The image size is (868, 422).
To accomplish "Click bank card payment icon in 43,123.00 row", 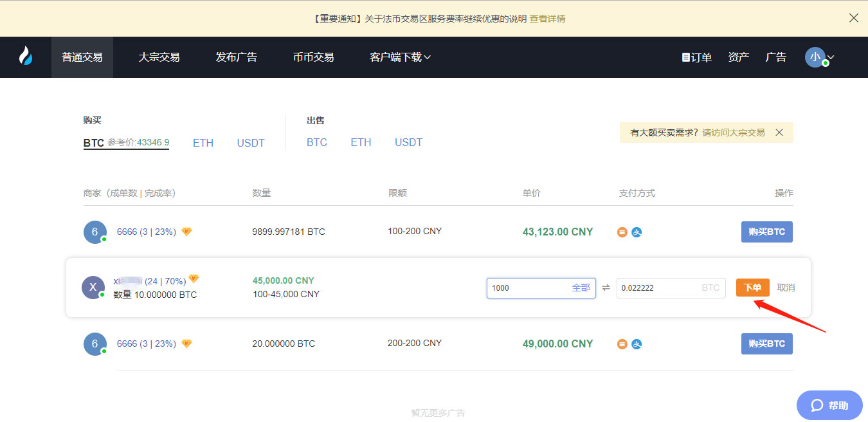I will [x=622, y=232].
